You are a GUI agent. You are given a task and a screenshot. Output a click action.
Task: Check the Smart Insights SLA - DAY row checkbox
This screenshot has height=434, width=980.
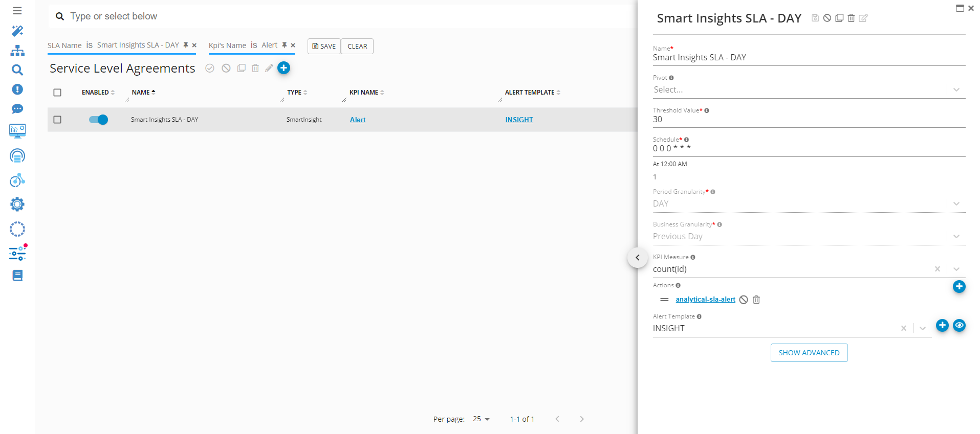pyautogui.click(x=57, y=120)
